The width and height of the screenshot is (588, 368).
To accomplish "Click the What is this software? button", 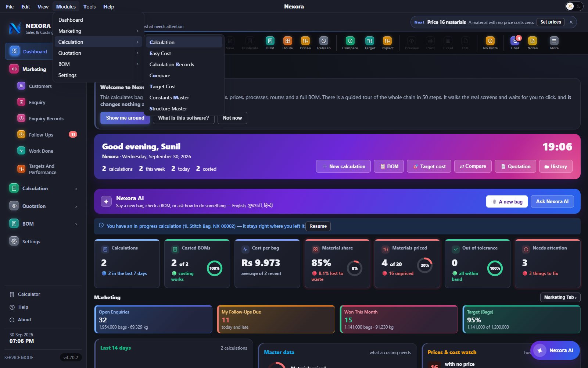I will 183,118.
